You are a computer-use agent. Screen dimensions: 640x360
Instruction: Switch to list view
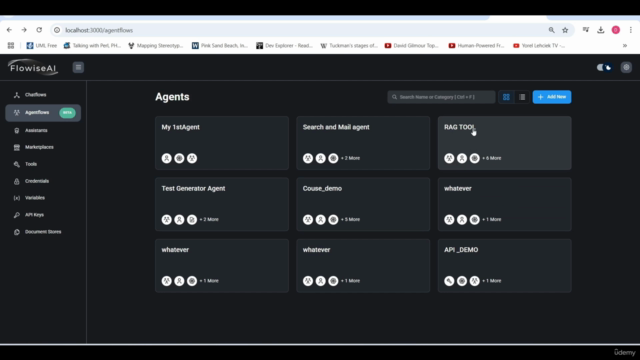tap(522, 97)
